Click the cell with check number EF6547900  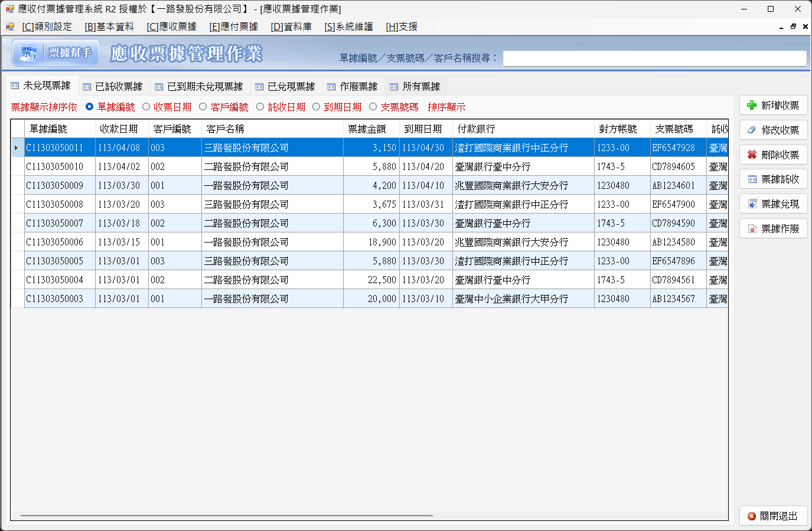coord(678,204)
